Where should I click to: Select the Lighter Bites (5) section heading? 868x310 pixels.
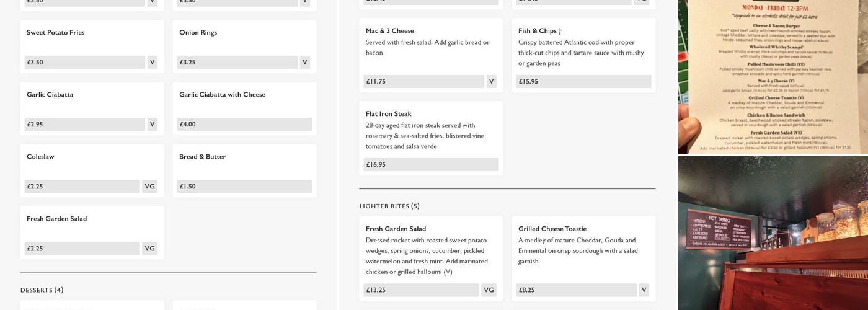389,206
